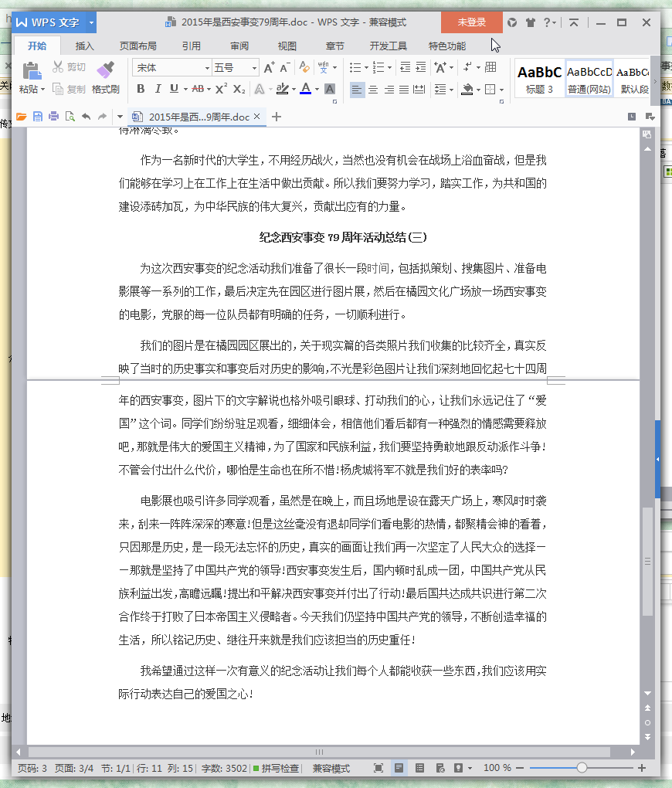Toggle strikethrough formatting
Viewport: 672px width, 788px height.
pos(198,89)
